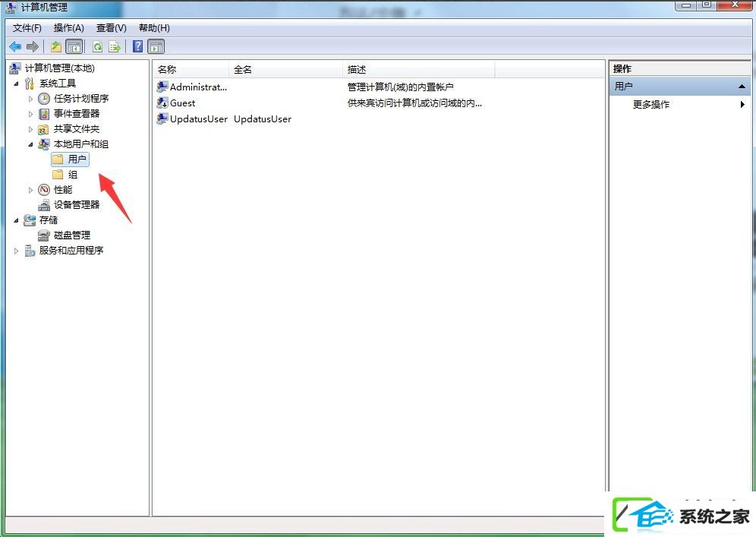
Task: Open the 文件(F) menu
Action: tap(27, 28)
